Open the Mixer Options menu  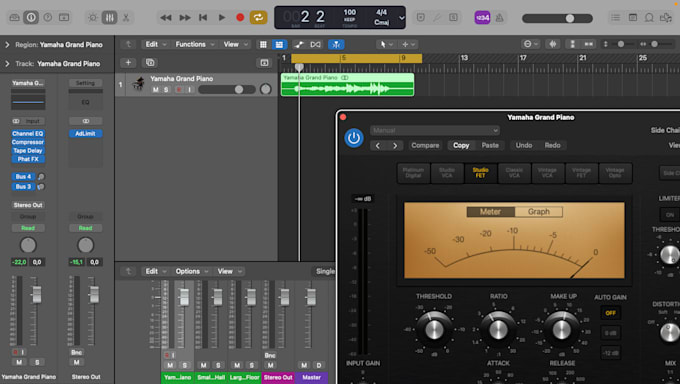click(x=192, y=271)
